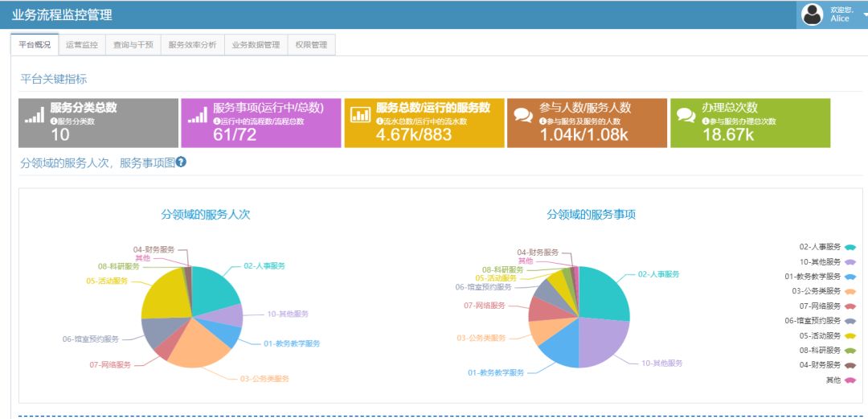
Task: Click the help icon beside chart section title
Action: coord(181,162)
